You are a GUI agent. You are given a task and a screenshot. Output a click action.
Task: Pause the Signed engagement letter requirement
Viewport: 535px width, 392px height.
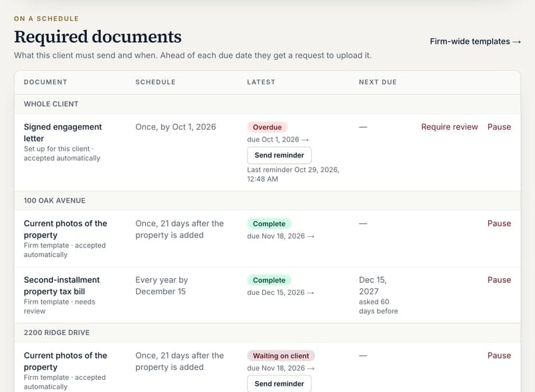499,127
